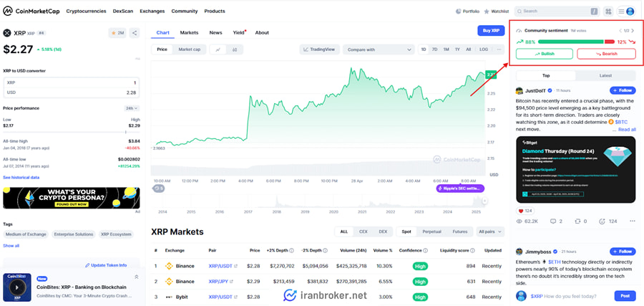The height and width of the screenshot is (306, 644).
Task: Open the About tab
Action: click(x=262, y=32)
